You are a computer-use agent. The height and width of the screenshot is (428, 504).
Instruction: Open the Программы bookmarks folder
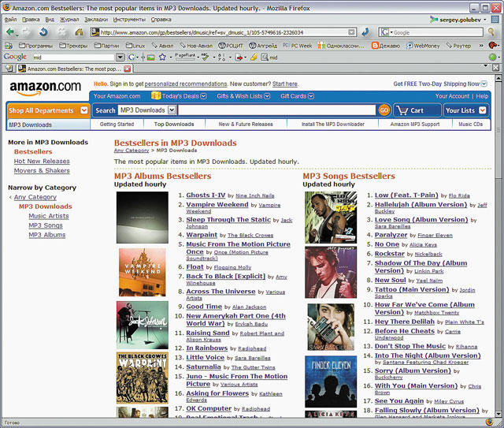(x=35, y=46)
